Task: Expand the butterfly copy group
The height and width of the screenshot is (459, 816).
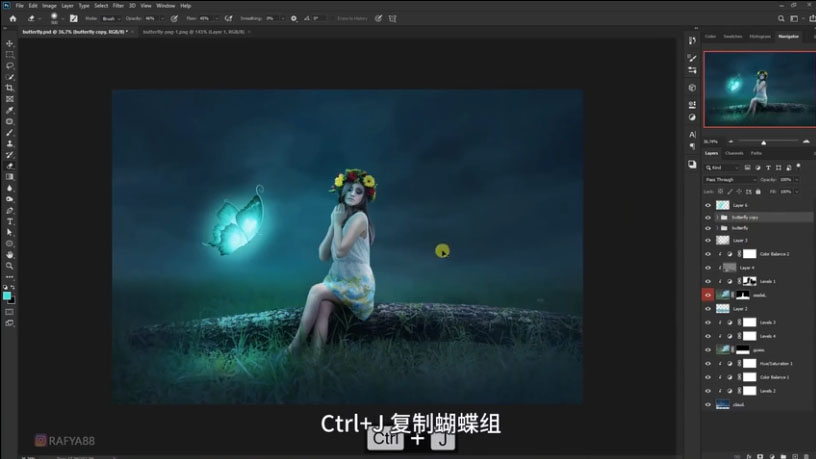Action: tap(717, 217)
